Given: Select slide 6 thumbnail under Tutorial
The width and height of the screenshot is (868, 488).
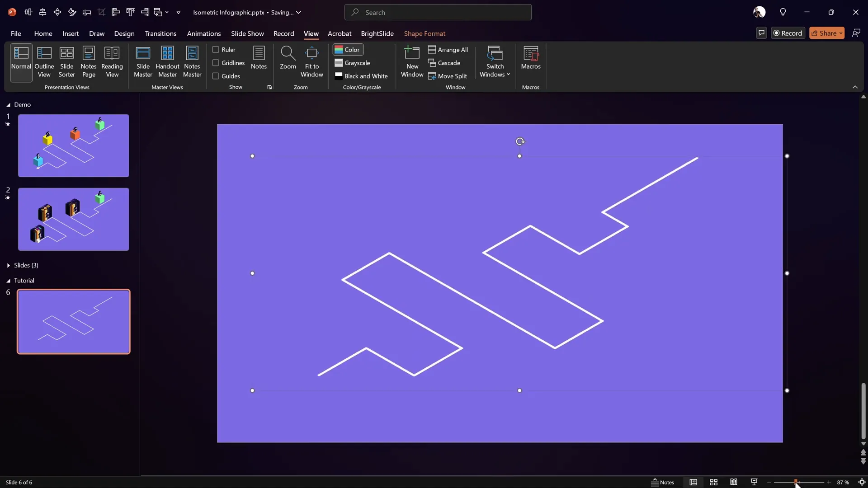Looking at the screenshot, I should pyautogui.click(x=73, y=321).
